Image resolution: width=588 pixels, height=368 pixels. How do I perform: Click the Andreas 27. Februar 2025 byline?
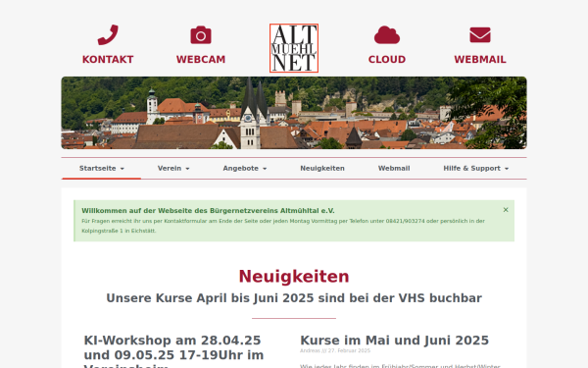point(335,350)
